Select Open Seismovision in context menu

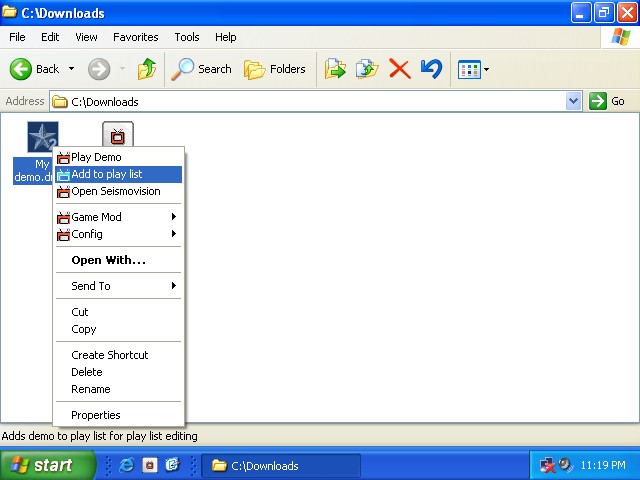point(115,191)
